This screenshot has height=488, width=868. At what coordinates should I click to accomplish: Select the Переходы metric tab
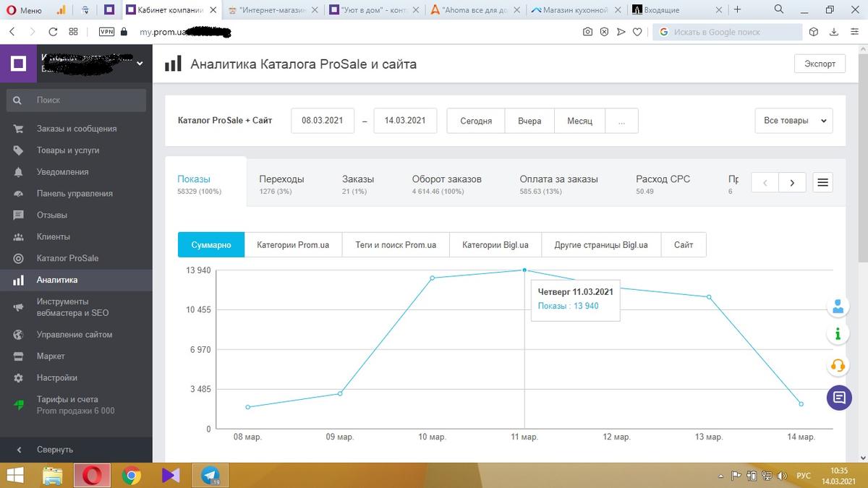[281, 184]
